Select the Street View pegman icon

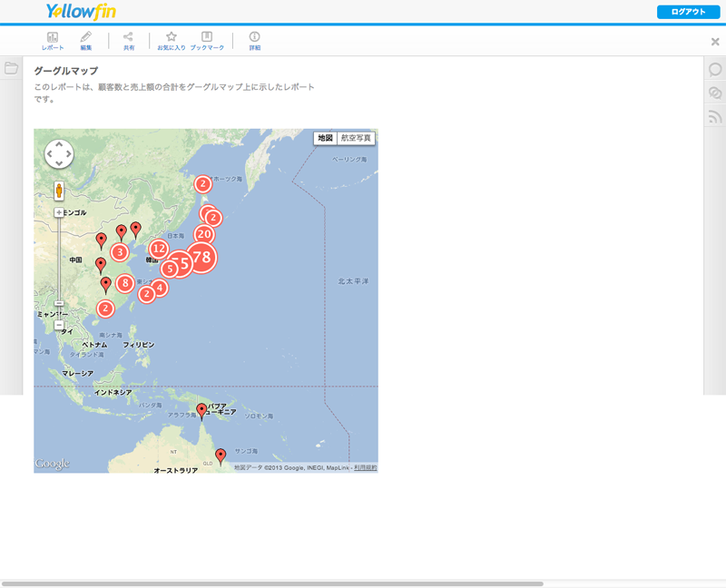(x=59, y=191)
